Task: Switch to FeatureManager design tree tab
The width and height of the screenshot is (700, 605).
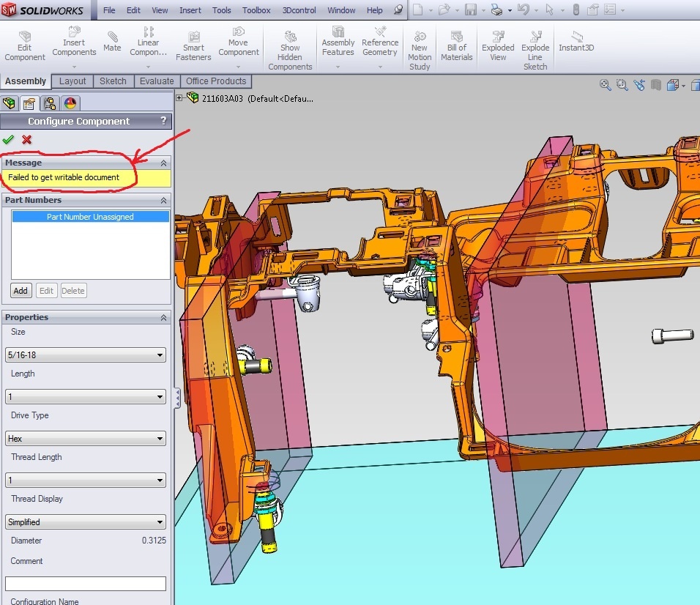Action: tap(9, 103)
